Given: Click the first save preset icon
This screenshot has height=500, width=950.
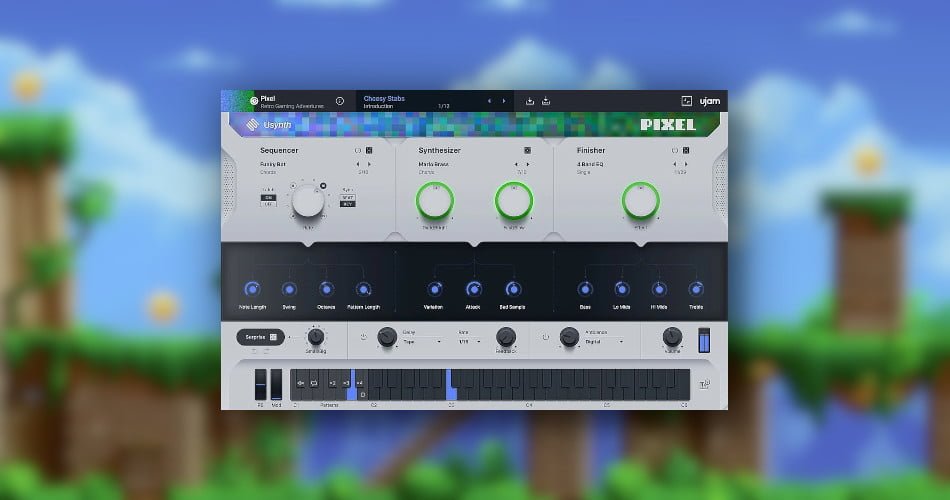Looking at the screenshot, I should pyautogui.click(x=530, y=101).
